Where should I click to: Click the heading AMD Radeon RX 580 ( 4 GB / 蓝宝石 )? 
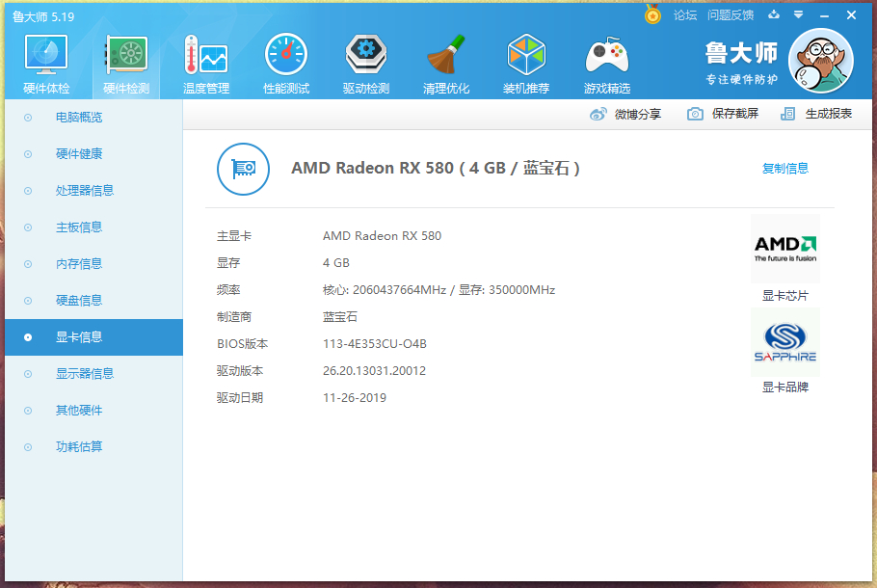pos(436,169)
